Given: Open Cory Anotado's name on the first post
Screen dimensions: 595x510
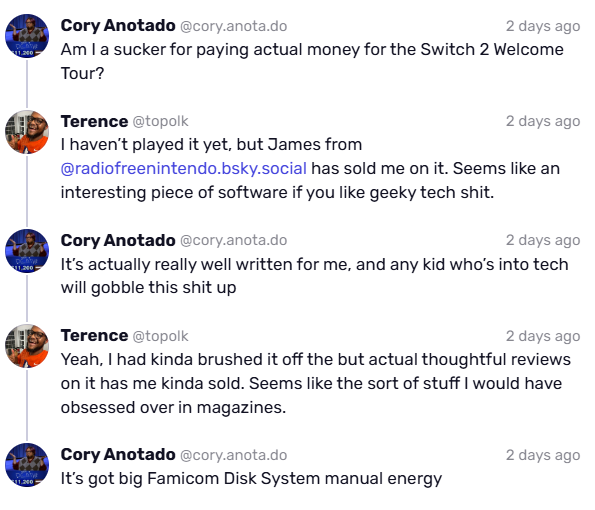Looking at the screenshot, I should [x=118, y=26].
